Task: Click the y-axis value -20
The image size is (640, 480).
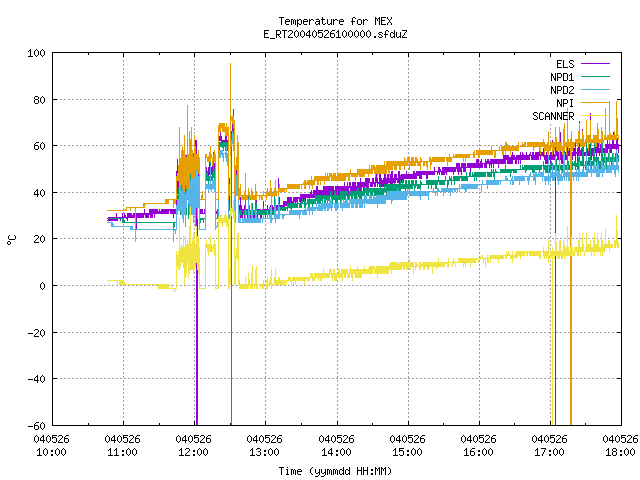Action: click(x=36, y=333)
